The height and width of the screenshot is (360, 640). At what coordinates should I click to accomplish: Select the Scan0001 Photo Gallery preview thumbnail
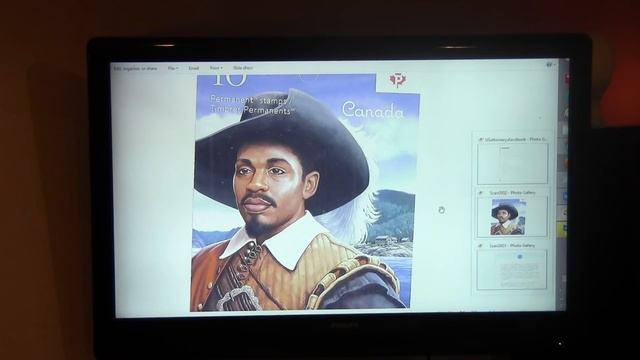point(512,269)
